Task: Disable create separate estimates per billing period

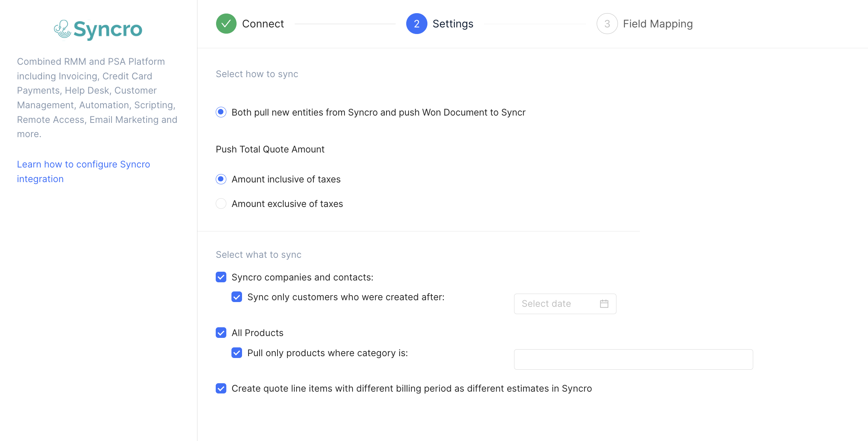Action: (221, 388)
